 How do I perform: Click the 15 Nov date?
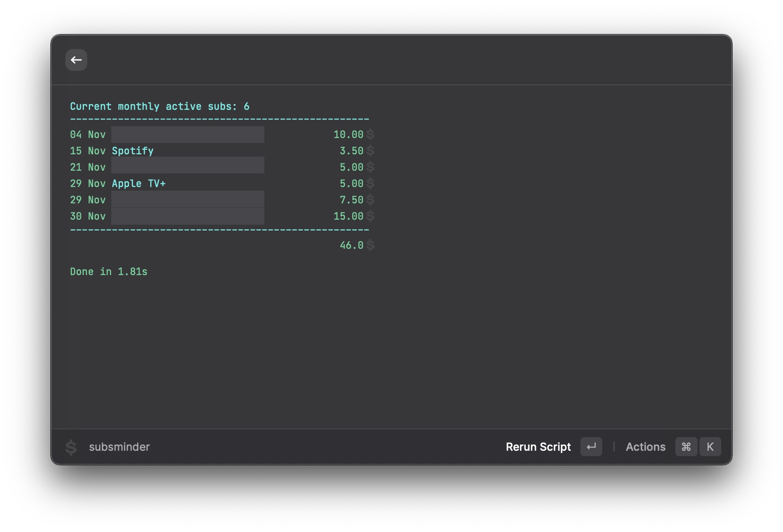(88, 151)
